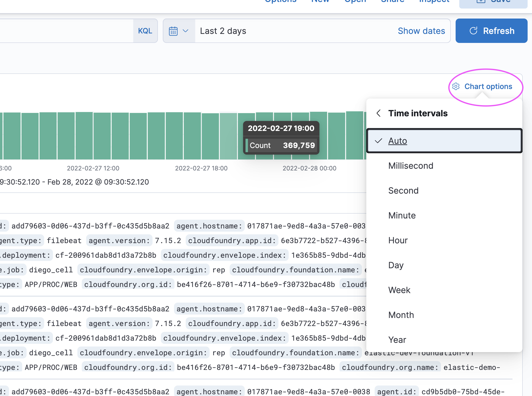Open the Chart options popover
The width and height of the screenshot is (532, 396).
point(488,86)
